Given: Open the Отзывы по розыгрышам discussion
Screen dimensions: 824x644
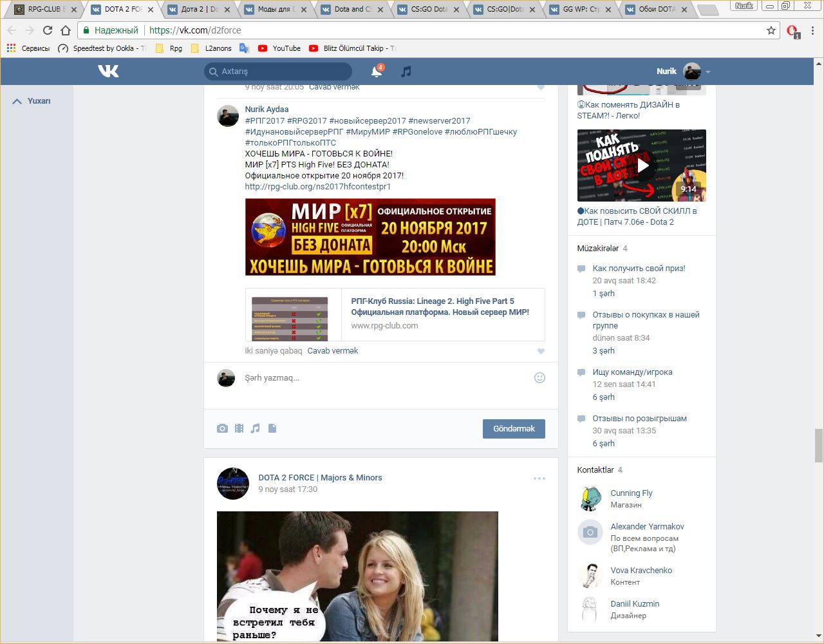Looking at the screenshot, I should coord(640,419).
